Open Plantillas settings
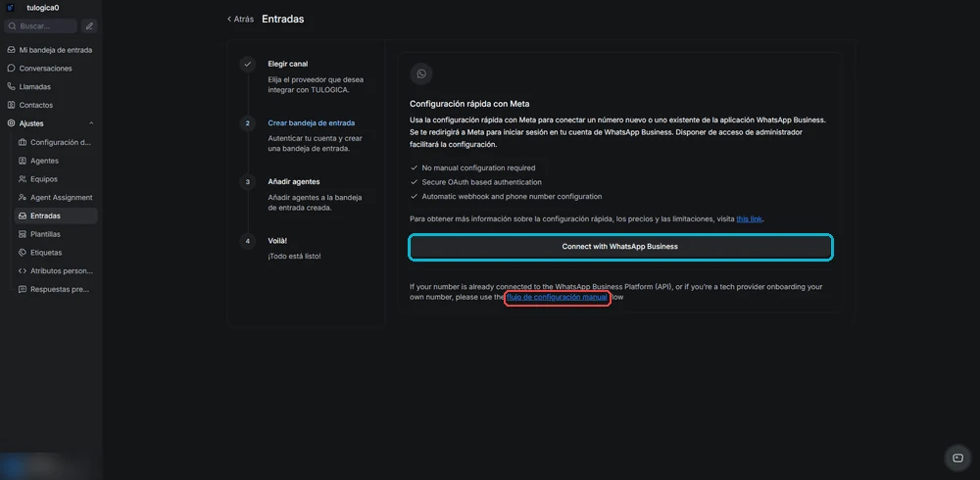Image resolution: width=980 pixels, height=480 pixels. pos(56,234)
